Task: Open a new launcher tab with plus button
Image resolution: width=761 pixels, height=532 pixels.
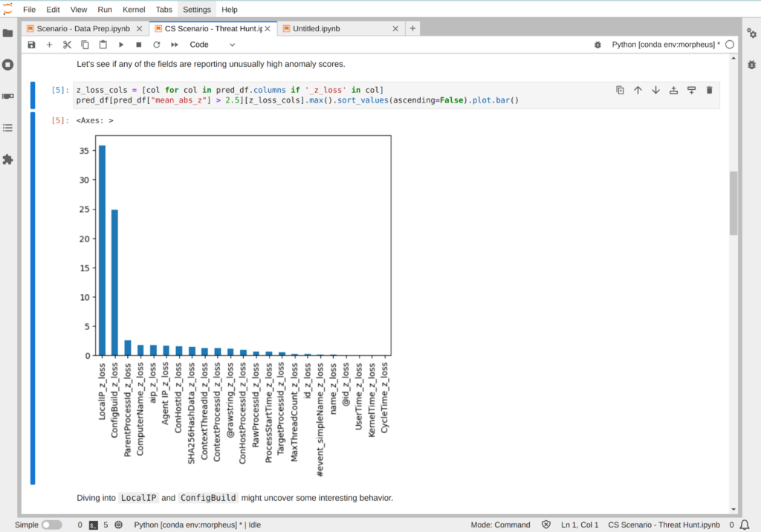Action: coord(413,28)
